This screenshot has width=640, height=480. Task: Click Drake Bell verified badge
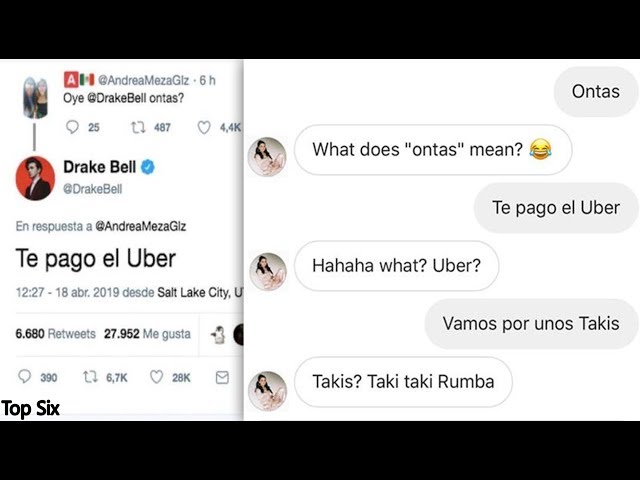(148, 167)
